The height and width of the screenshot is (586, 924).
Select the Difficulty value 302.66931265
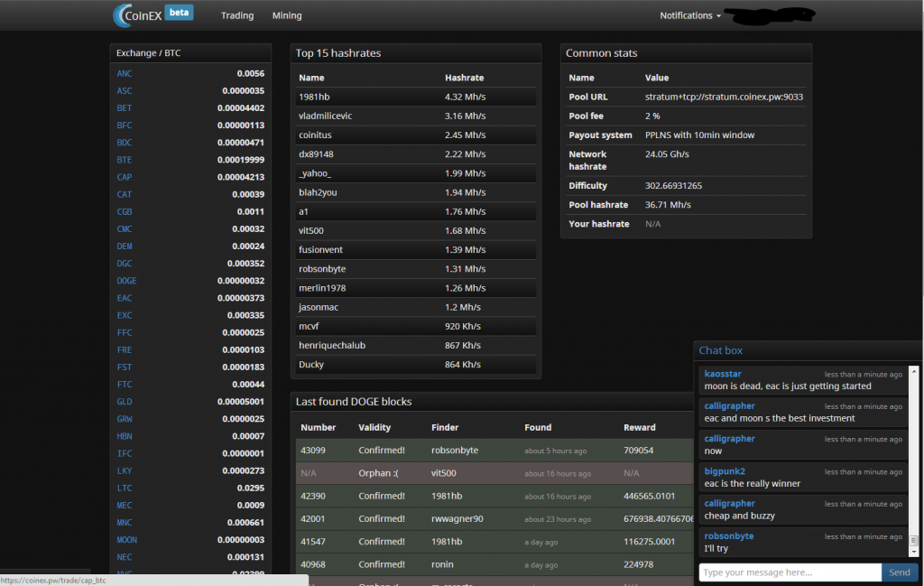(x=673, y=186)
